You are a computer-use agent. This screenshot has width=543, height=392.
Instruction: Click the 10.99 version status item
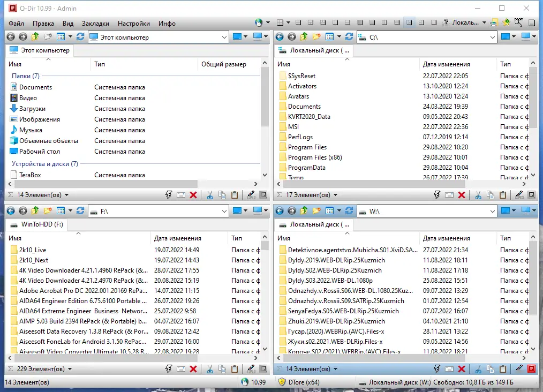coord(254,382)
